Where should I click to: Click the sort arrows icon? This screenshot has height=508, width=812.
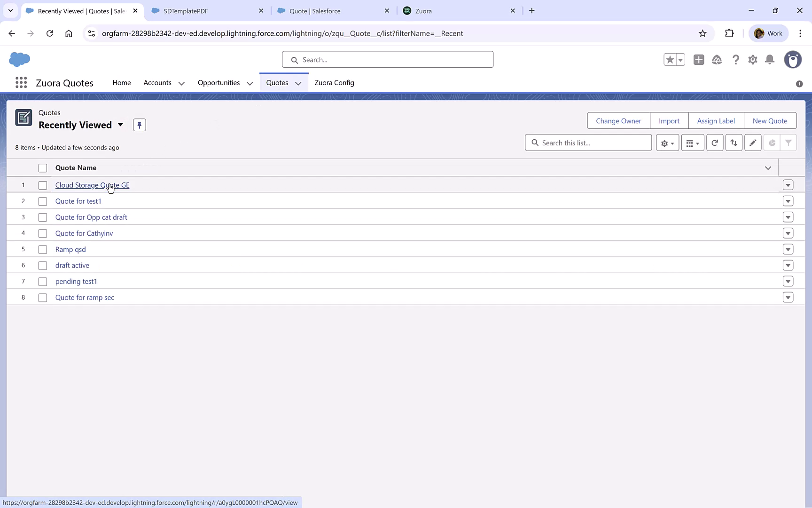734,143
